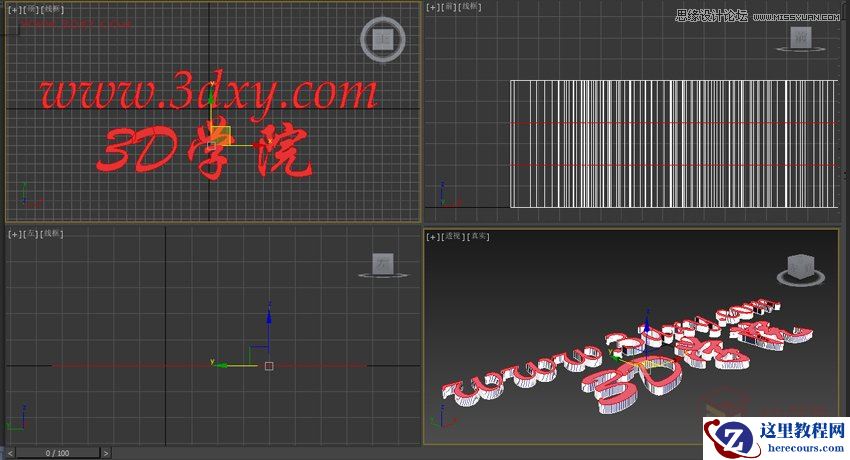The image size is (850, 460).
Task: Open Left viewport 线框 shading menu
Action: [x=53, y=234]
